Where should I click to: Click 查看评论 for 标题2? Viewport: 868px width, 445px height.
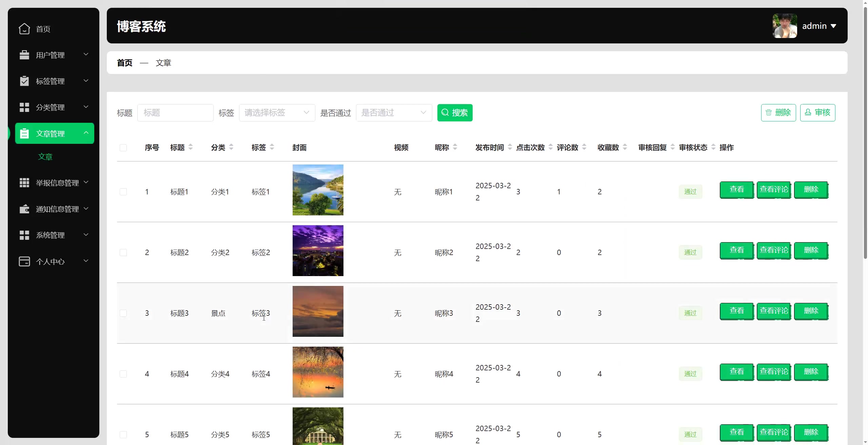(x=774, y=250)
